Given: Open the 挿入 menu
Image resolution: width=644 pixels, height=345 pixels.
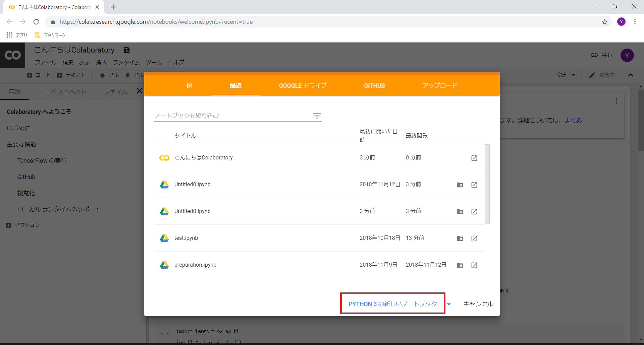Looking at the screenshot, I should pos(101,62).
